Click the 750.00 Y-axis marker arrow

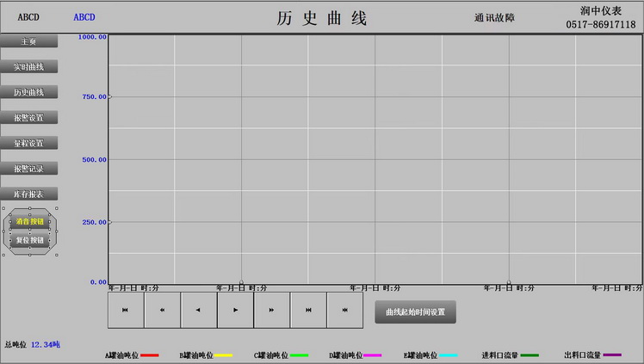(110, 97)
